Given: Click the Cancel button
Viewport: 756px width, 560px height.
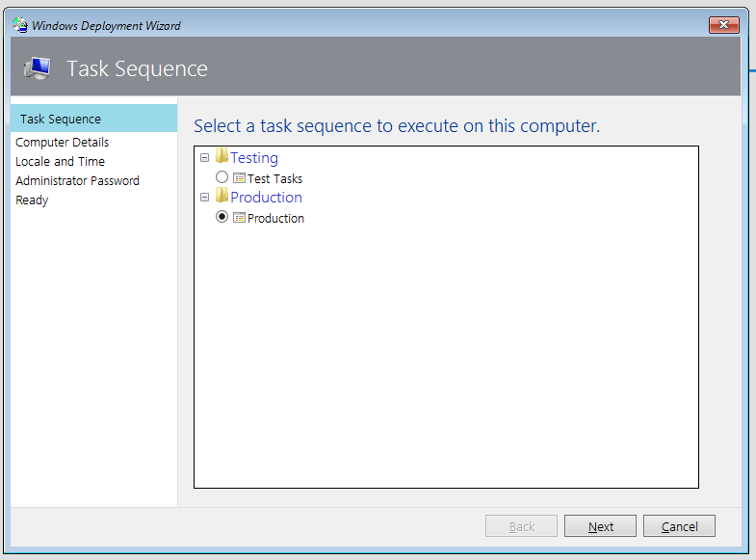Looking at the screenshot, I should tap(679, 525).
